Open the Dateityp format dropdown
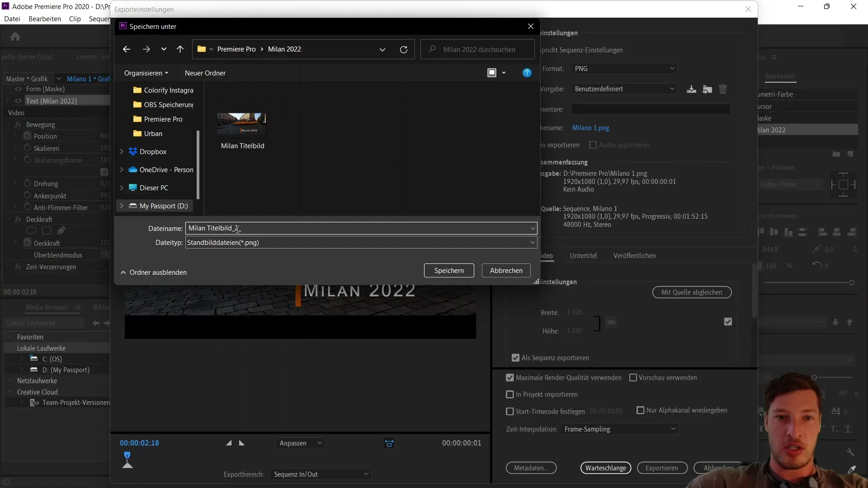The image size is (868, 488). [532, 242]
